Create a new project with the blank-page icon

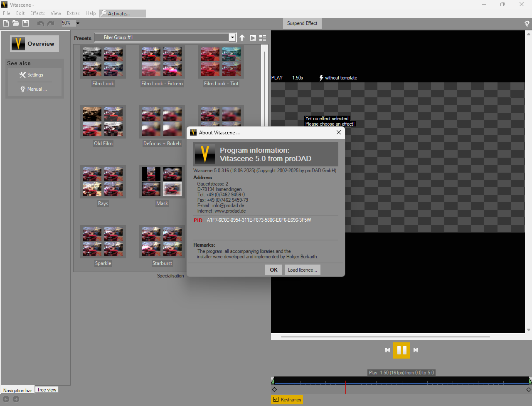point(6,23)
